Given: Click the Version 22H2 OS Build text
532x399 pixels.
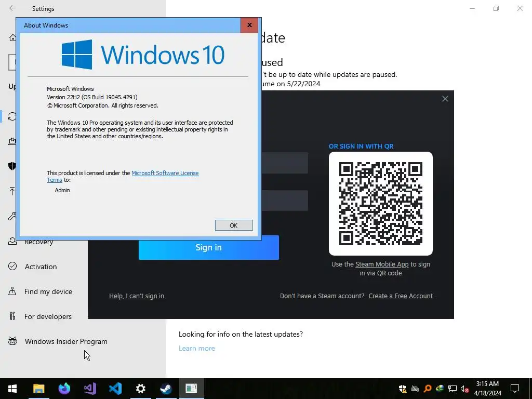Looking at the screenshot, I should [x=92, y=97].
